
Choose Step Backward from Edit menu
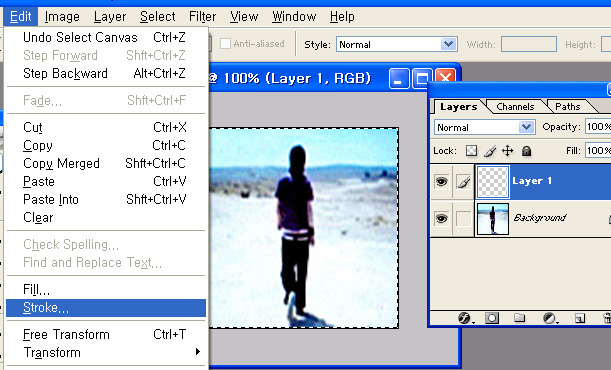pyautogui.click(x=106, y=73)
